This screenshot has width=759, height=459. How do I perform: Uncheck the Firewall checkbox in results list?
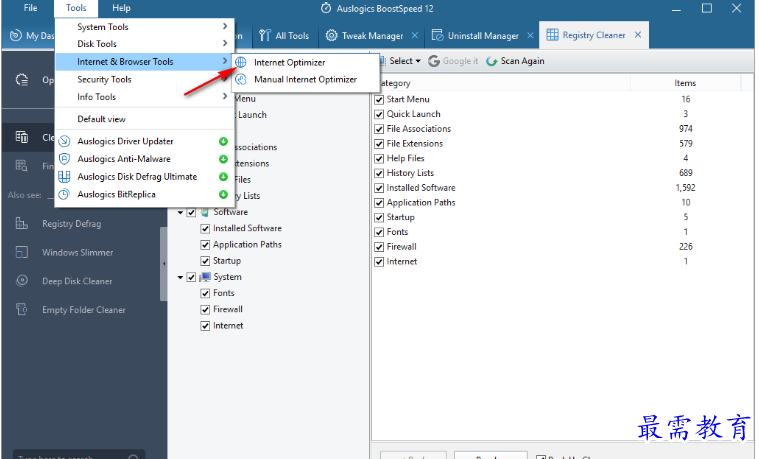[379, 247]
